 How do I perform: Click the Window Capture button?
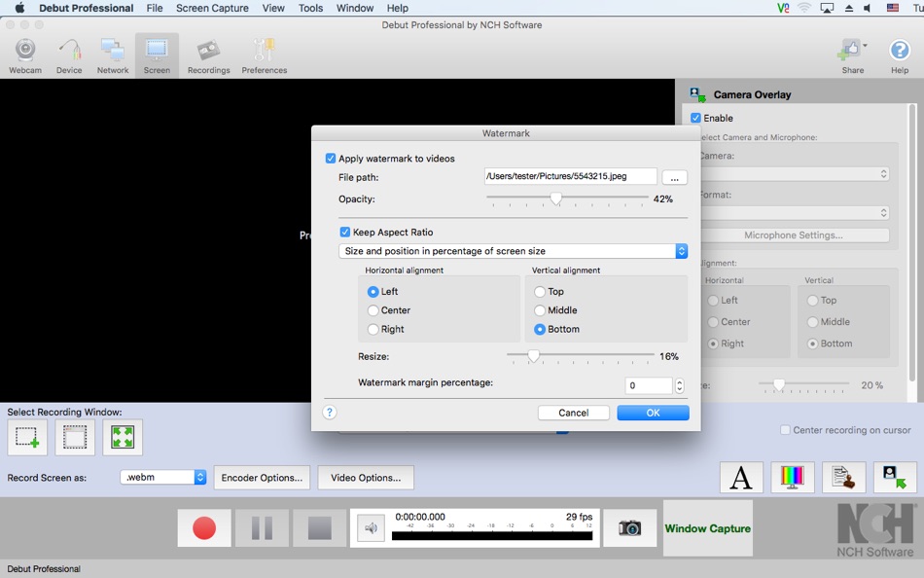pos(708,528)
